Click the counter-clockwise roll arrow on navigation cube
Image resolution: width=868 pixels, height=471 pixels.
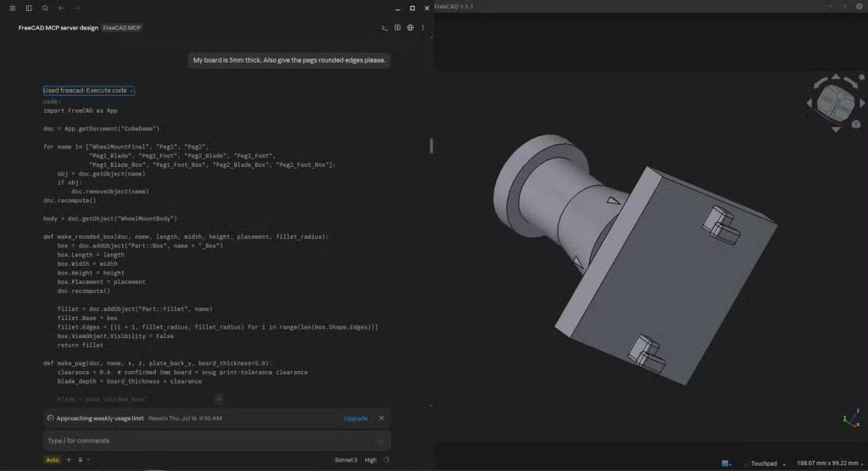tap(820, 84)
